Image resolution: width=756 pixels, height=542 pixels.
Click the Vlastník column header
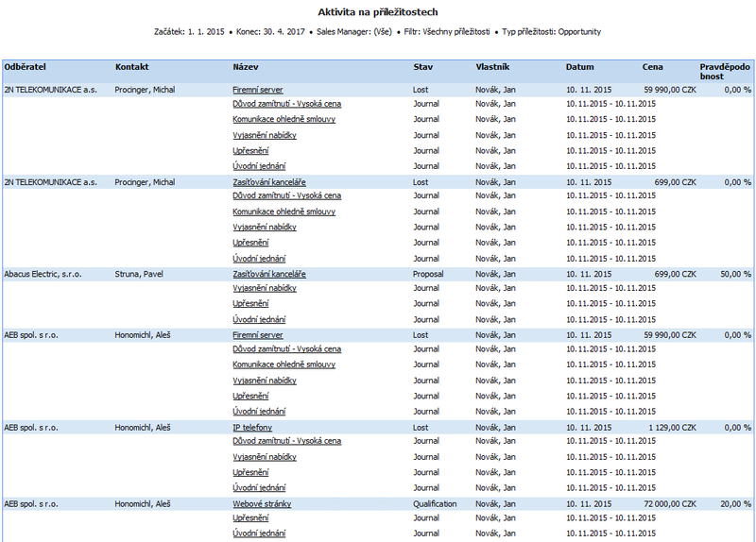click(492, 67)
